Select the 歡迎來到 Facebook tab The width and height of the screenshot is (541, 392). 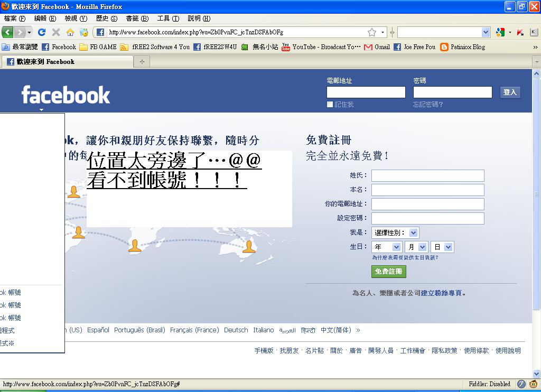click(68, 62)
